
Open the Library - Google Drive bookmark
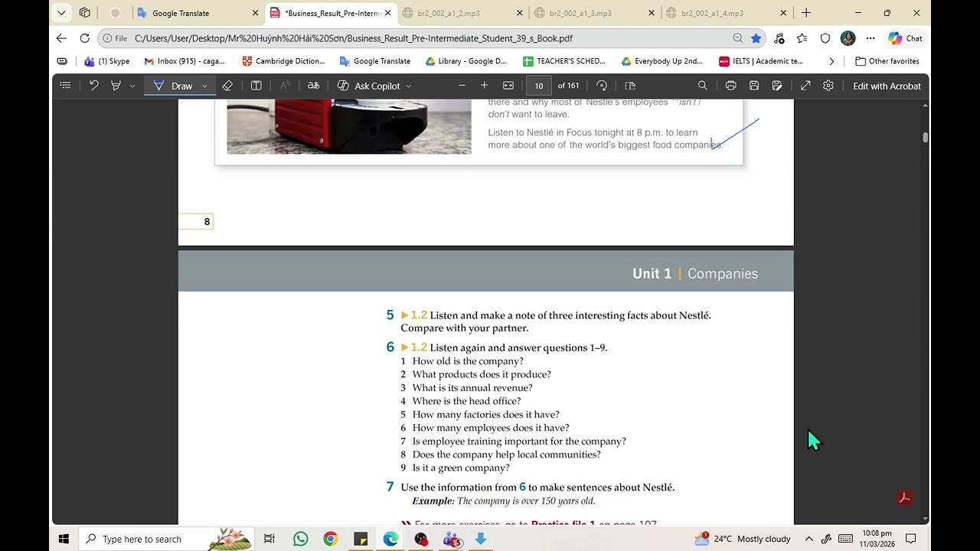tap(465, 61)
